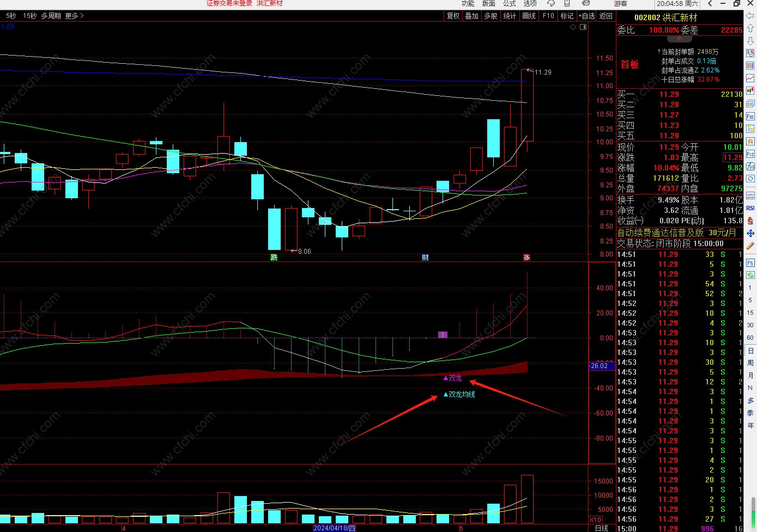
Task: Click the title bar back chevron
Action: click(x=710, y=3)
